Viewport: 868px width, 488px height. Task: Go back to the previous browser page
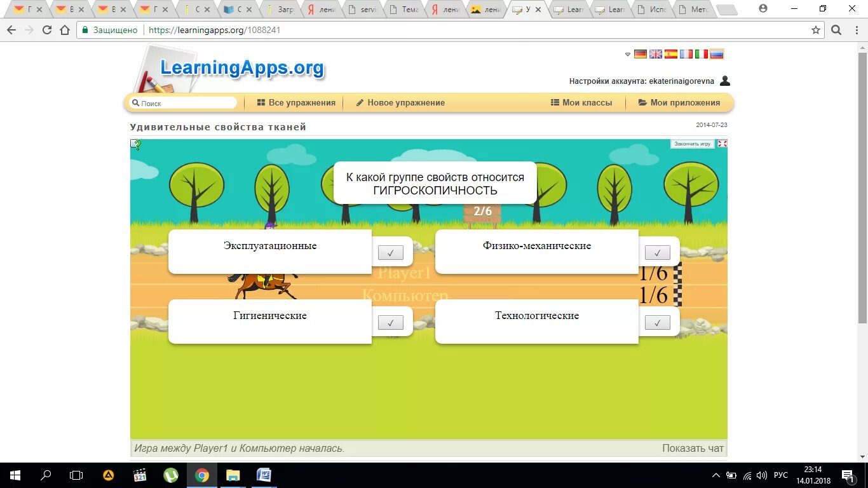(x=11, y=30)
